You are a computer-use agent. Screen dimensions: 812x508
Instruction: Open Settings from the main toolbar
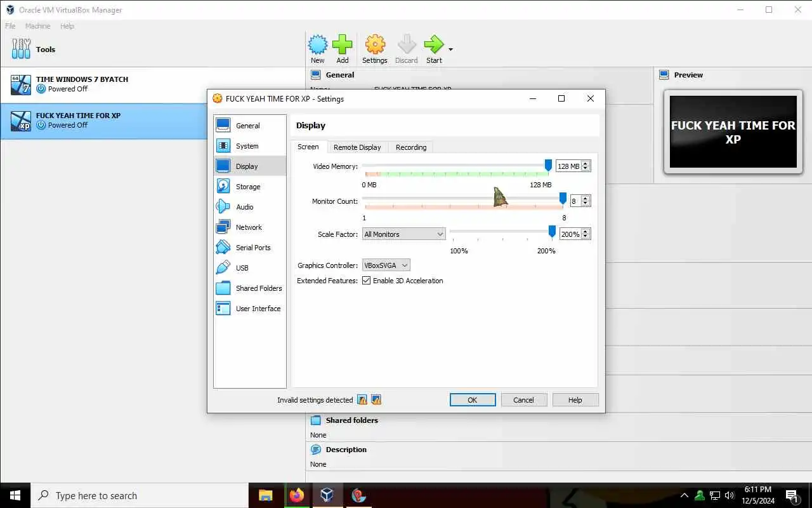coord(375,49)
